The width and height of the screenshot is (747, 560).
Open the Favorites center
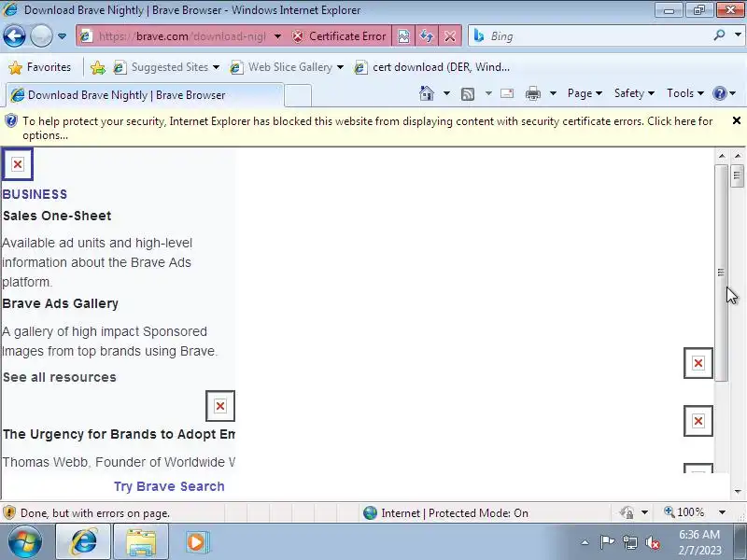(40, 67)
